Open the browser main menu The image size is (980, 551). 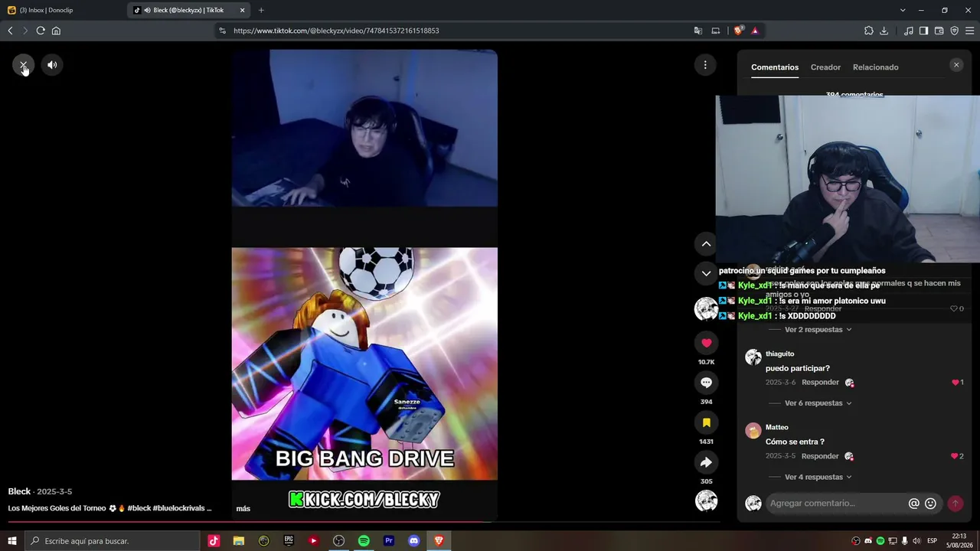(970, 31)
